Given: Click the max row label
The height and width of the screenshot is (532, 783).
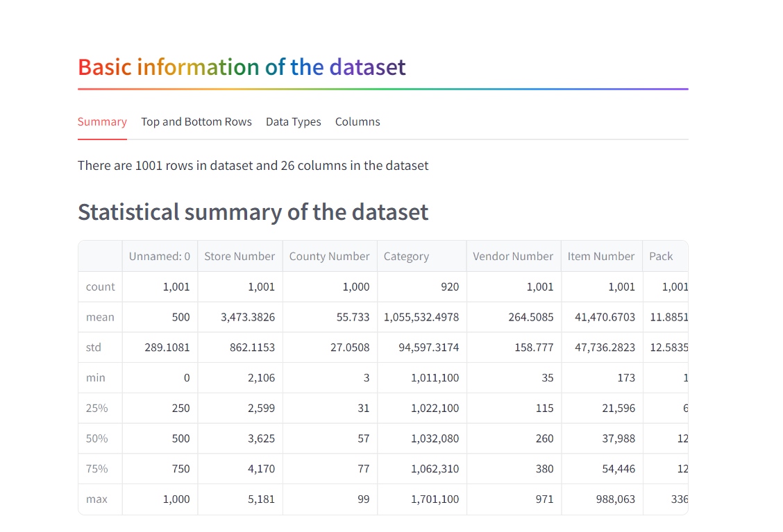Looking at the screenshot, I should click(x=96, y=499).
